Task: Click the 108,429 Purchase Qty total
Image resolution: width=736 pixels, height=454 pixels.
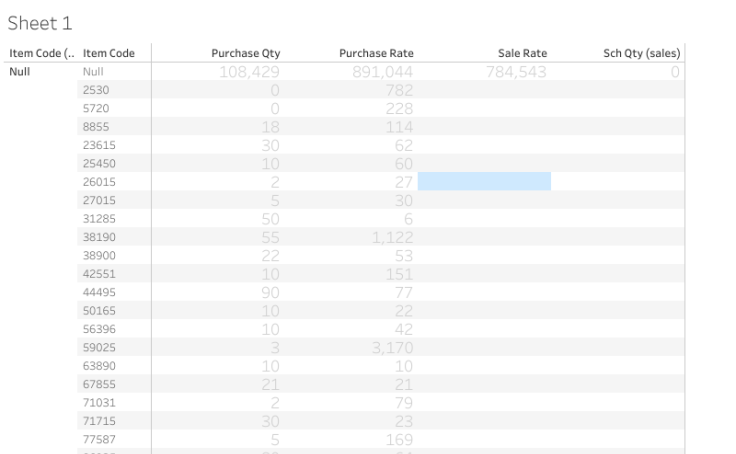Action: pyautogui.click(x=249, y=72)
